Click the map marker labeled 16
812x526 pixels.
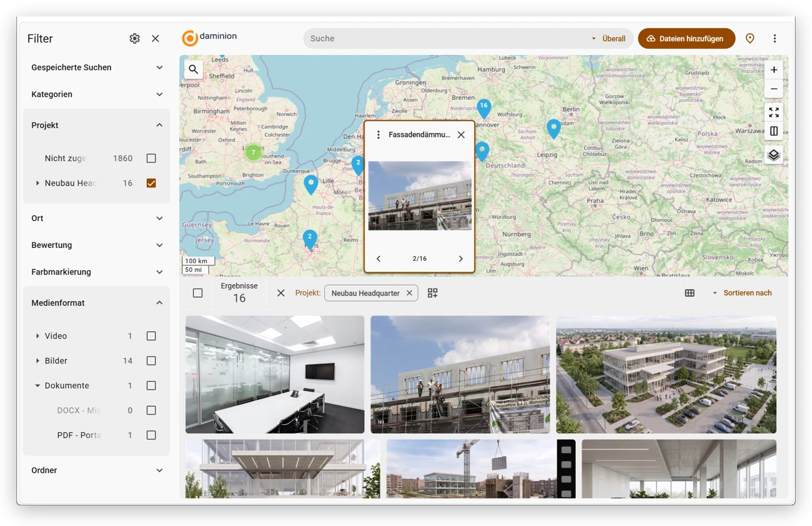pyautogui.click(x=483, y=107)
